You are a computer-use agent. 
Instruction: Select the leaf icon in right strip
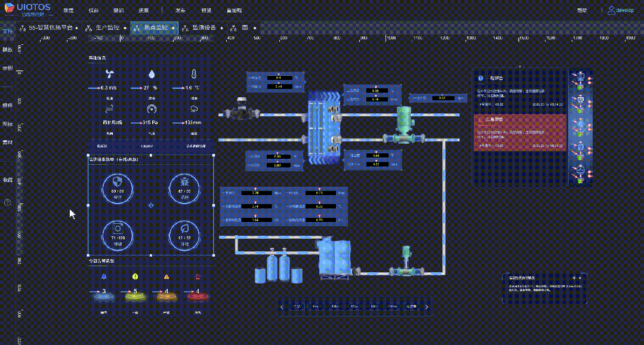(581, 147)
